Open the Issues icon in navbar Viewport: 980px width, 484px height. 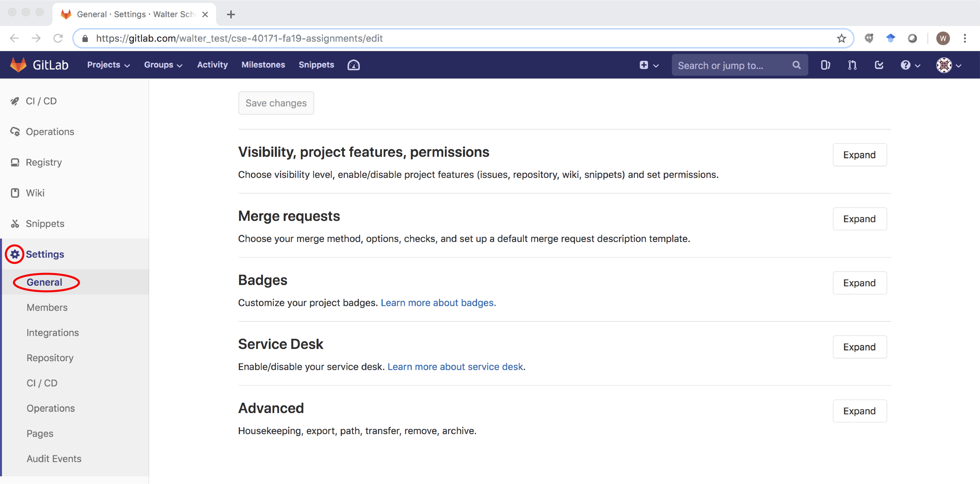click(825, 65)
